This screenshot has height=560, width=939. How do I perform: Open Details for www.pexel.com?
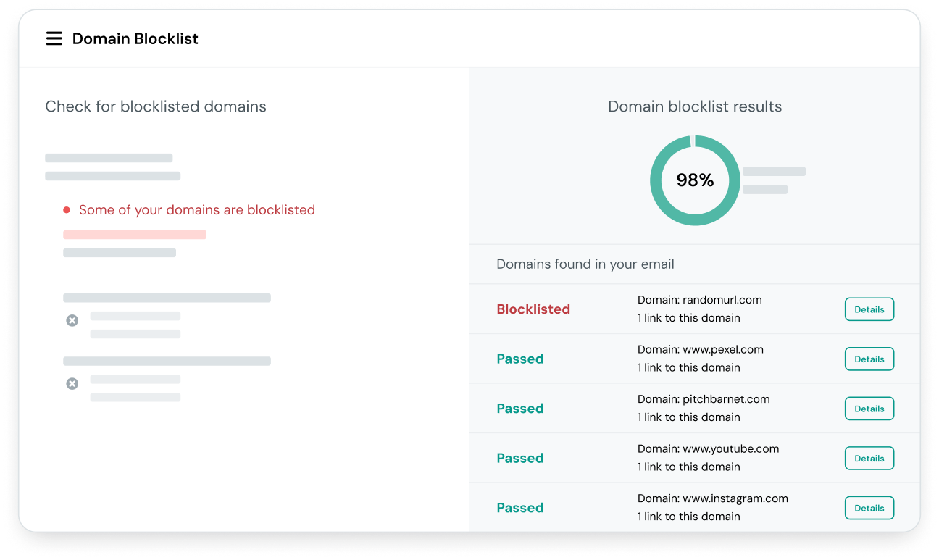click(869, 359)
